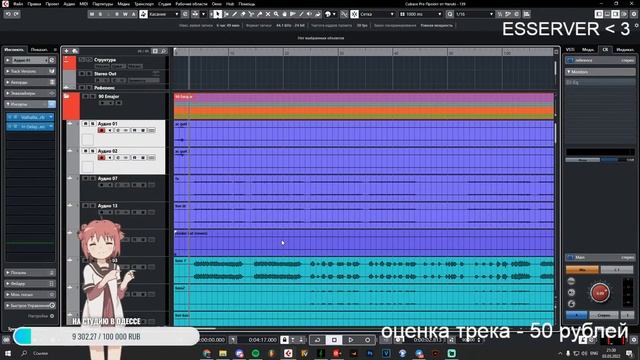Select the Range Selection tool
640x360 pixels.
[226, 14]
